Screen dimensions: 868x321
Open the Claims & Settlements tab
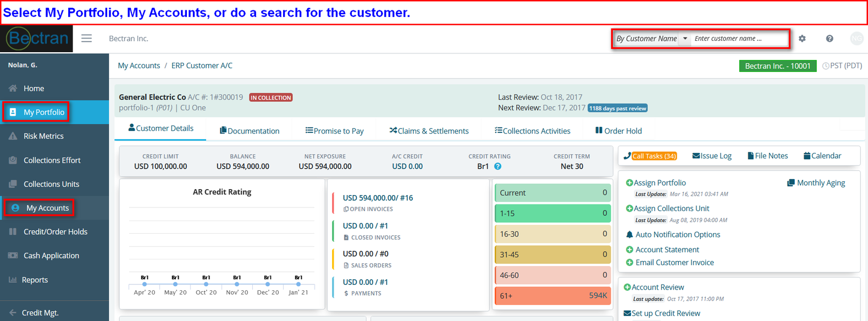(429, 131)
